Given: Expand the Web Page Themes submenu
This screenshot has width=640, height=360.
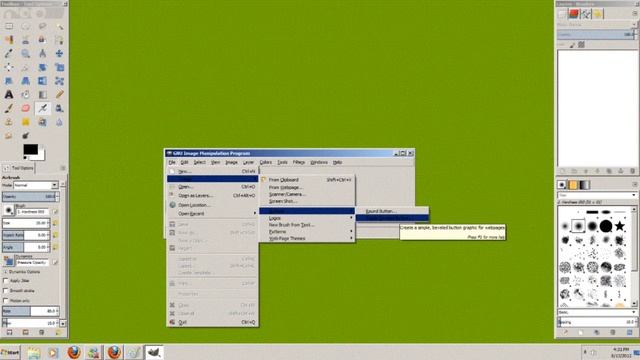Looking at the screenshot, I should click(307, 238).
